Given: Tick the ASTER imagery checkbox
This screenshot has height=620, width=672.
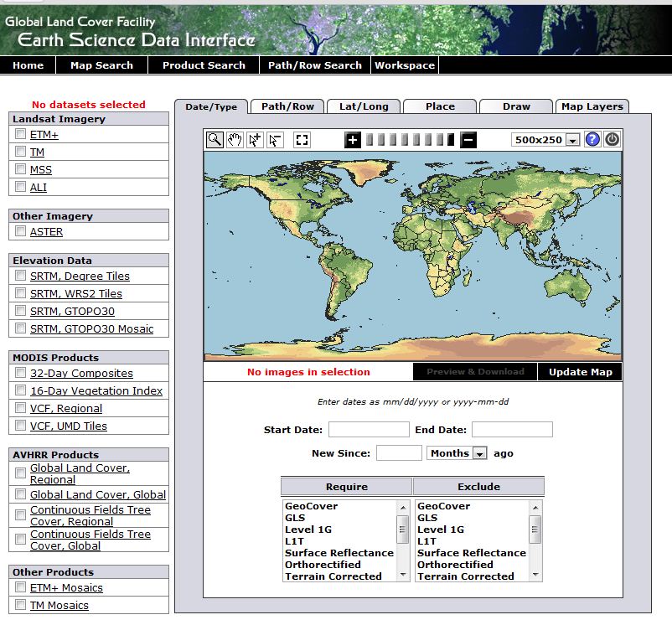Looking at the screenshot, I should (20, 231).
